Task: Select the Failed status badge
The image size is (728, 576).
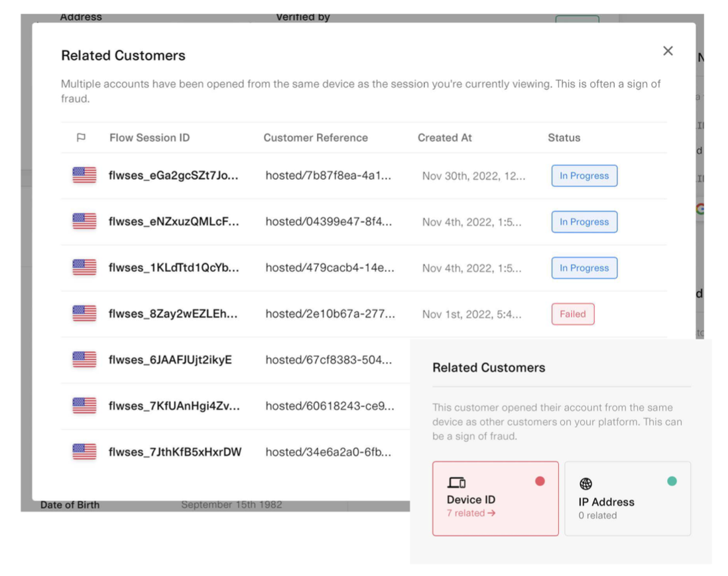Action: click(572, 314)
